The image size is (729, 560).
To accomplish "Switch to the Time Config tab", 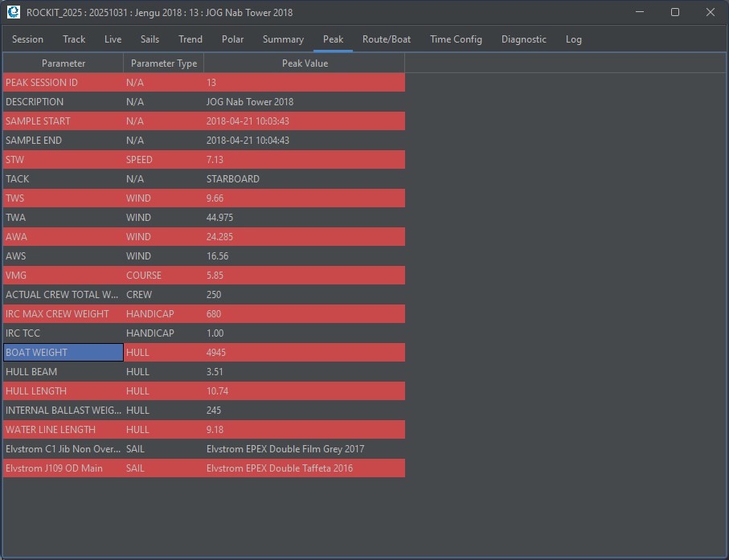I will click(456, 39).
